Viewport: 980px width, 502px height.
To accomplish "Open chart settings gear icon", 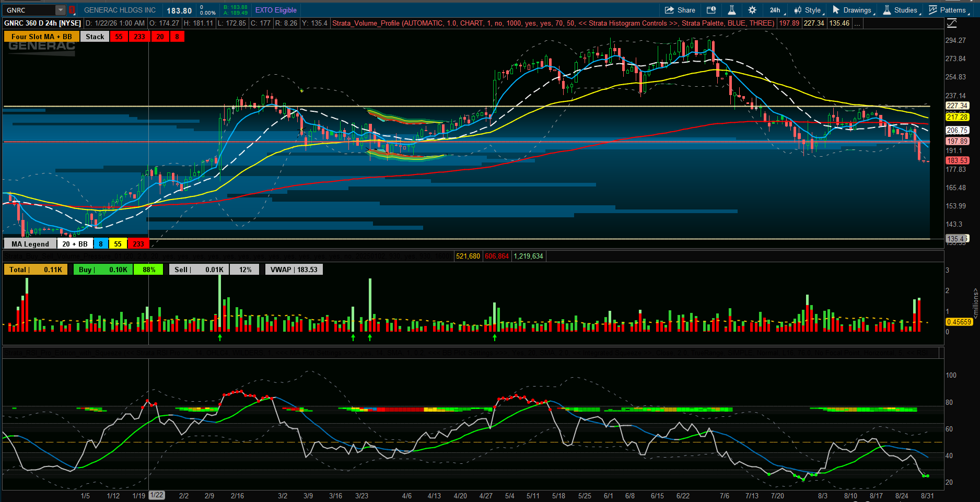I will 752,10.
